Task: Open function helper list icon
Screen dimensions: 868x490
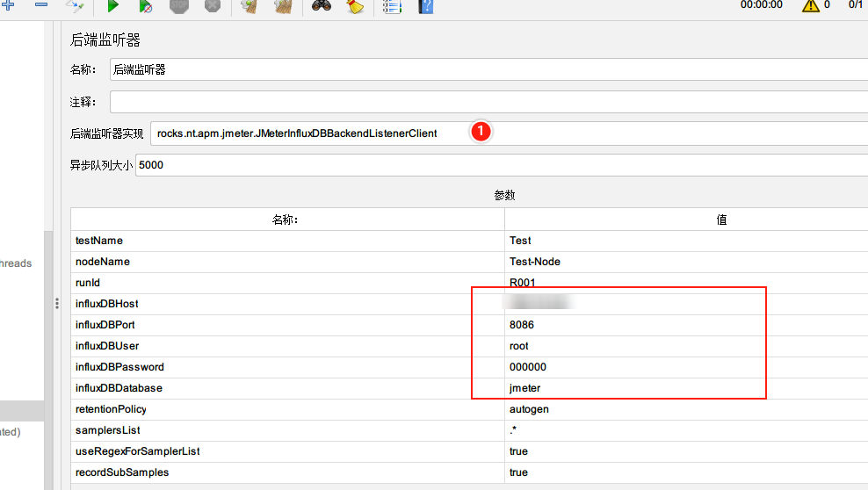Action: [392, 6]
